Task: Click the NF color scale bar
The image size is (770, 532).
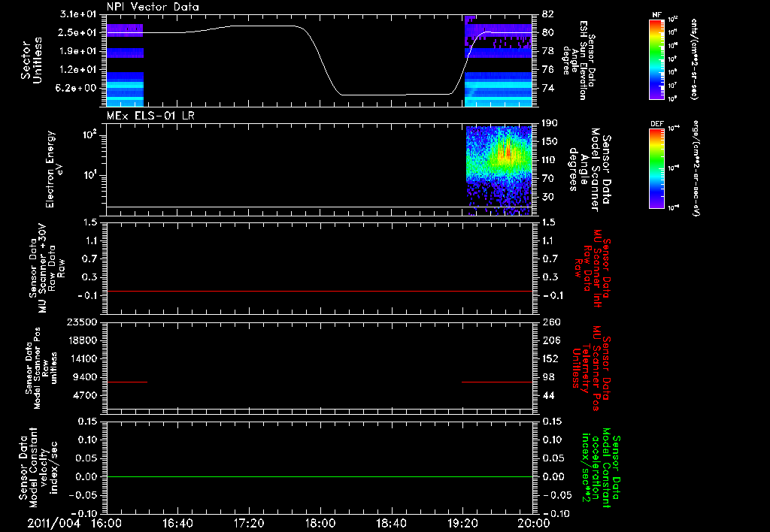Action: click(x=656, y=59)
